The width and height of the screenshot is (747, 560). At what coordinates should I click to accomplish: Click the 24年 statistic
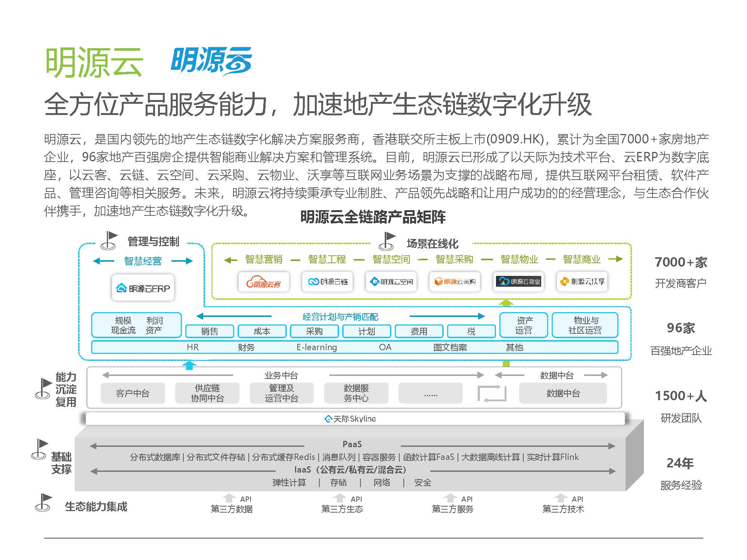680,463
